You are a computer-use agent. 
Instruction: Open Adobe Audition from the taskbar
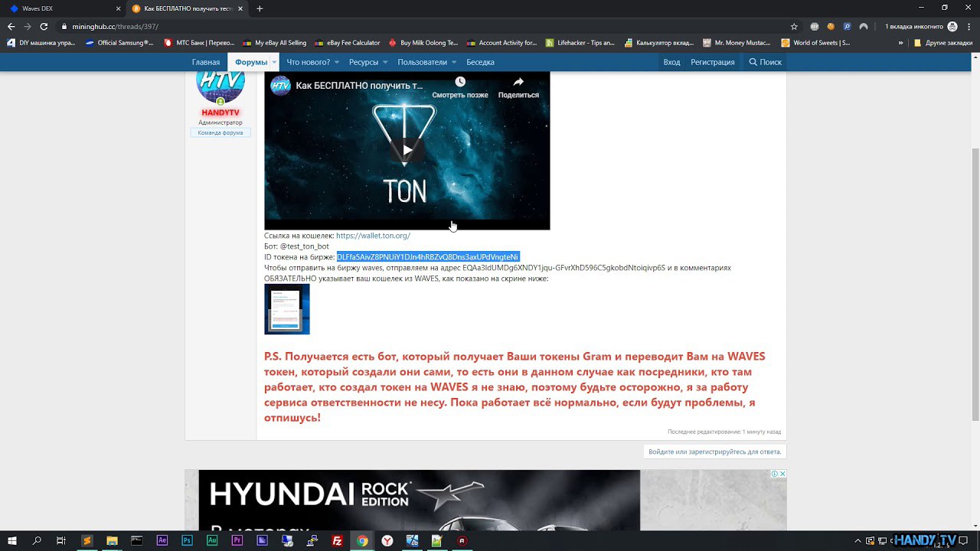212,540
